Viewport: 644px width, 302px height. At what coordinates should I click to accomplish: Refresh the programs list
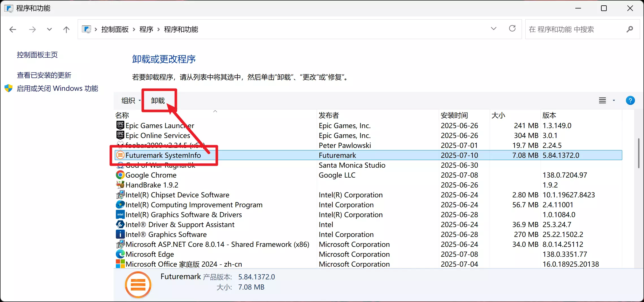pyautogui.click(x=512, y=29)
